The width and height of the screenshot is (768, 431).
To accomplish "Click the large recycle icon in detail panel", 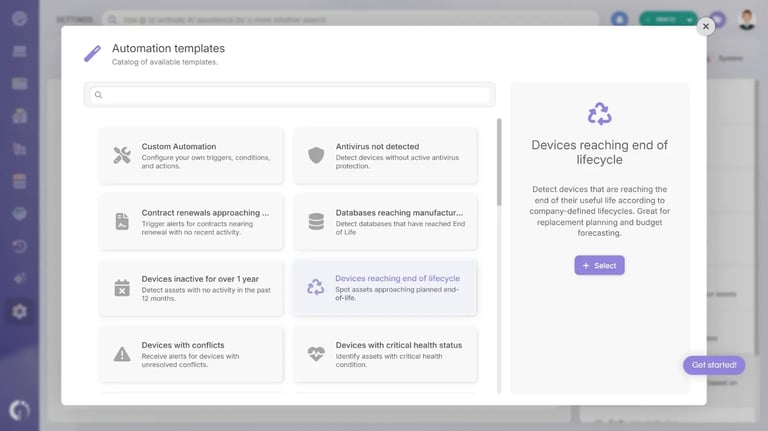I will pyautogui.click(x=600, y=114).
